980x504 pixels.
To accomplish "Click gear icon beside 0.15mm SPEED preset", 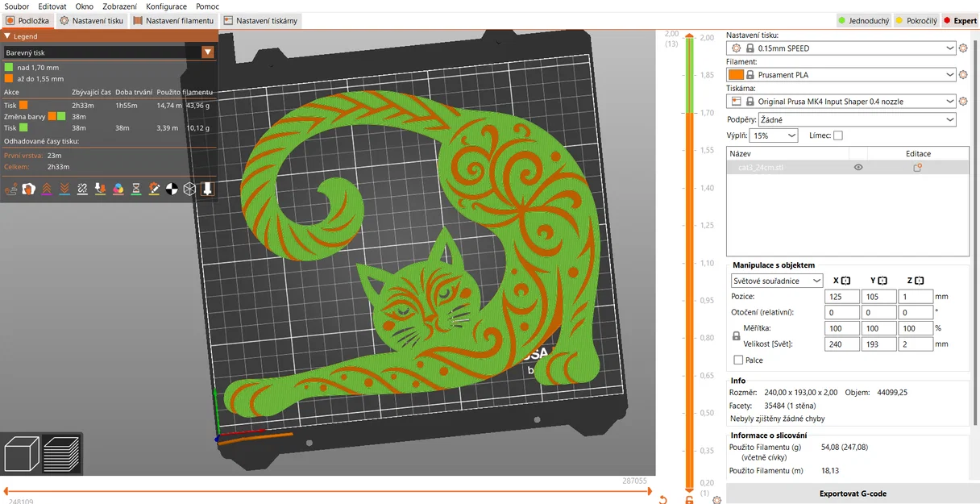I will (x=963, y=48).
